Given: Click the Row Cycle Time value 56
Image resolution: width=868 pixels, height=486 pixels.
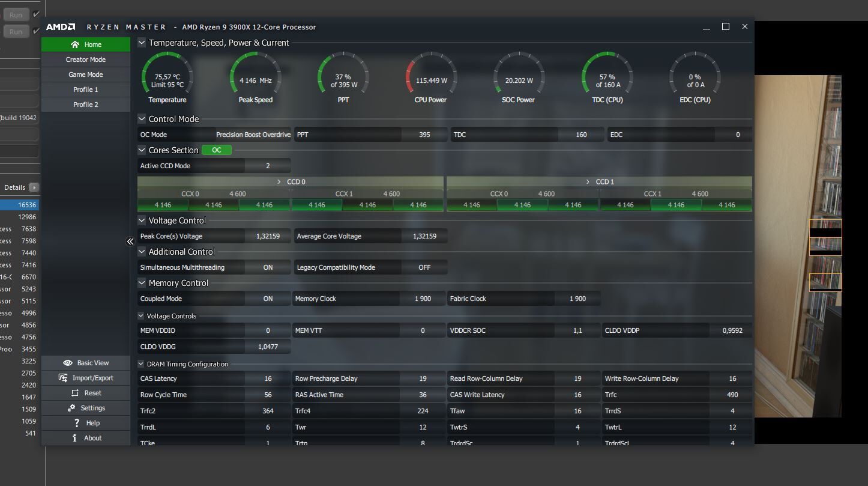Looking at the screenshot, I should click(268, 395).
